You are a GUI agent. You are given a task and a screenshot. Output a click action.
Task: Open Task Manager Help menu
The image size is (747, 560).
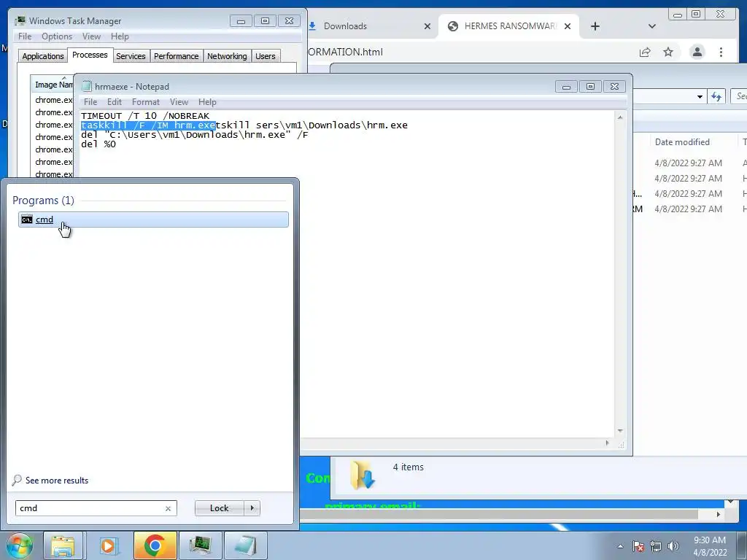tap(120, 36)
